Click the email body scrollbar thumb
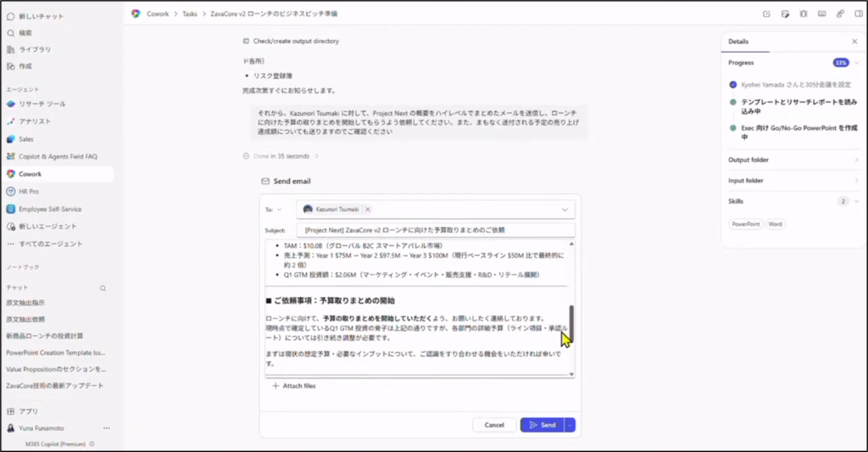Viewport: 868px width, 452px height. [571, 322]
